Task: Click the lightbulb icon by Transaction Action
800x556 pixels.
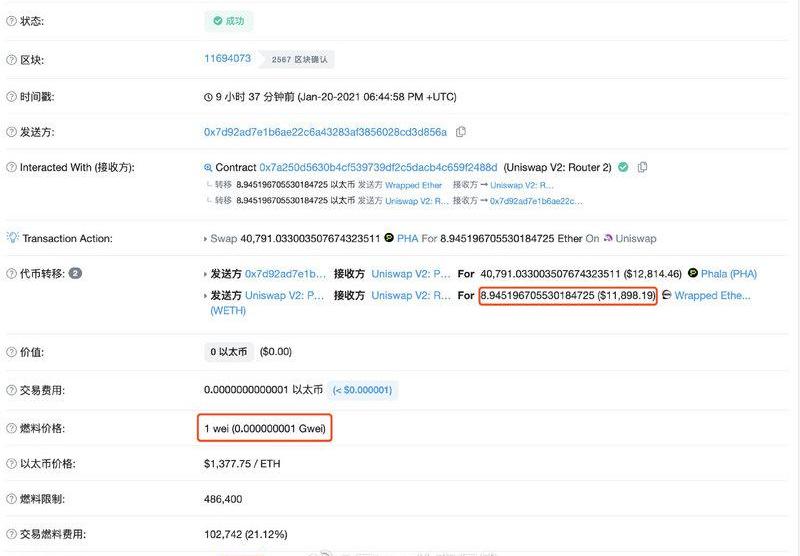Action: 12,237
